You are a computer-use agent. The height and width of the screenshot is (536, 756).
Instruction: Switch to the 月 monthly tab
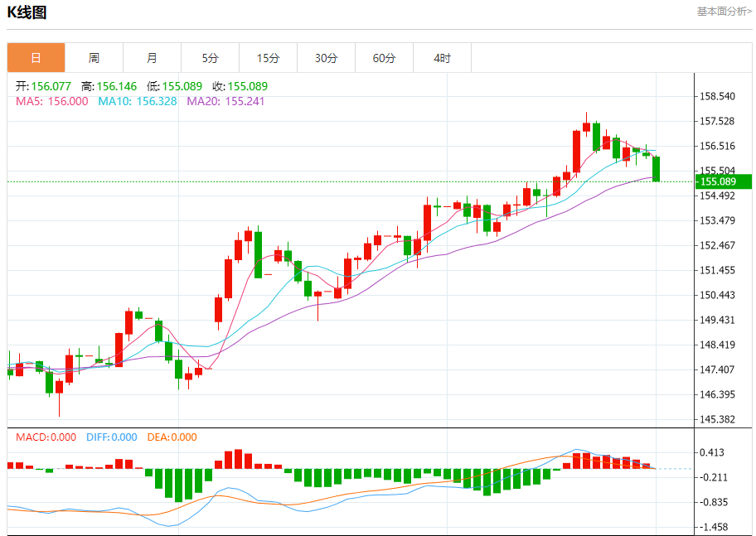click(x=152, y=58)
